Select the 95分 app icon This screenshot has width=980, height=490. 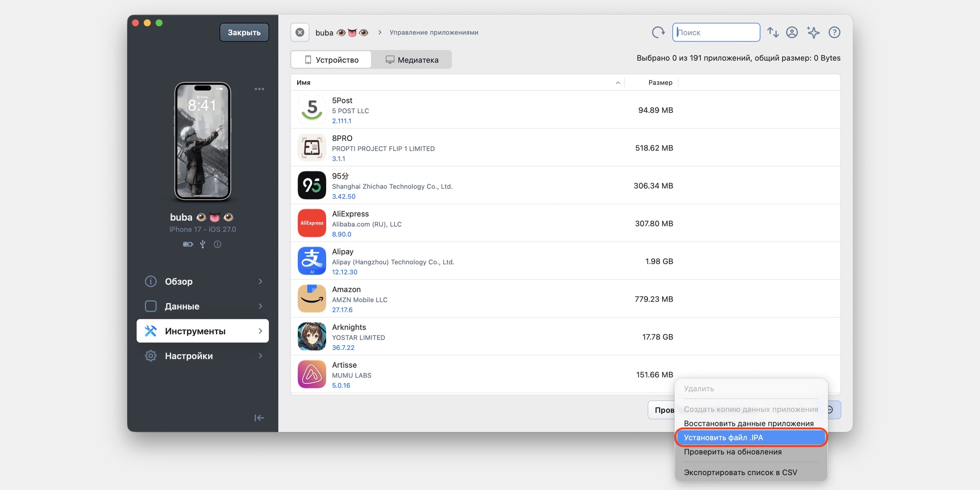point(312,185)
